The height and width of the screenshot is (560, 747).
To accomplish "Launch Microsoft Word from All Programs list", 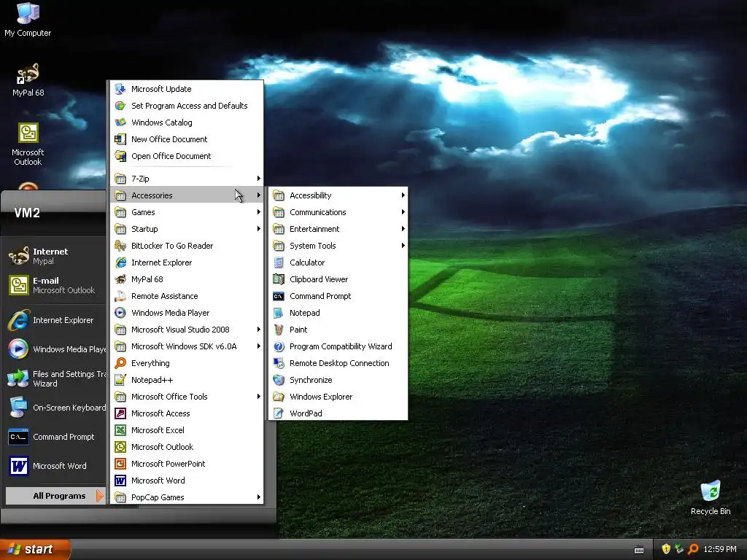I will click(x=187, y=481).
